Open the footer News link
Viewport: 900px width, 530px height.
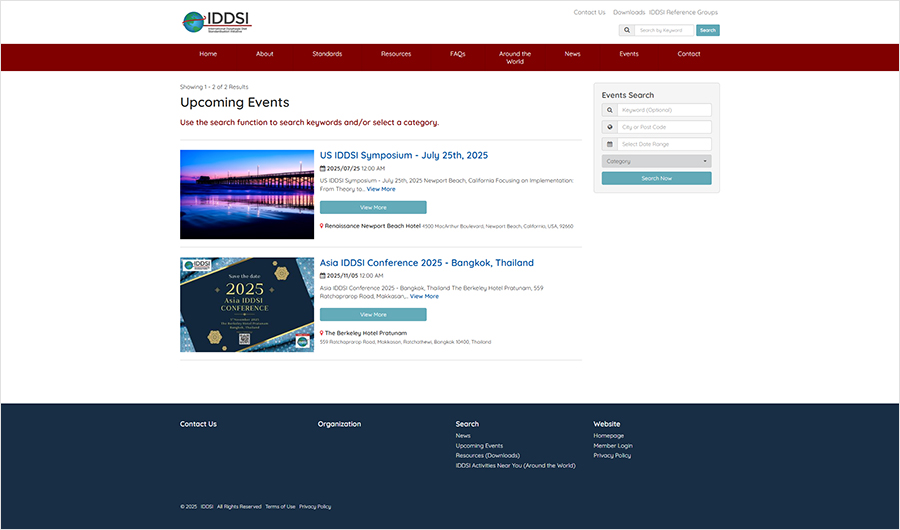[x=463, y=436]
